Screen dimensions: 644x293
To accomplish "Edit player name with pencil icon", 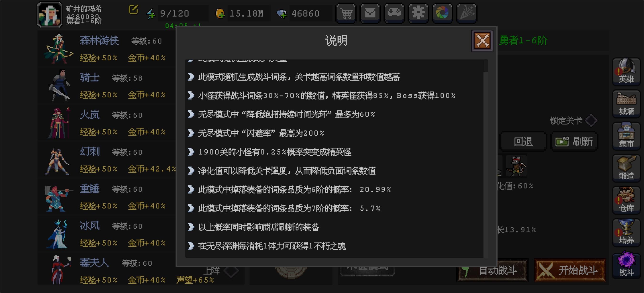I will pos(133,10).
